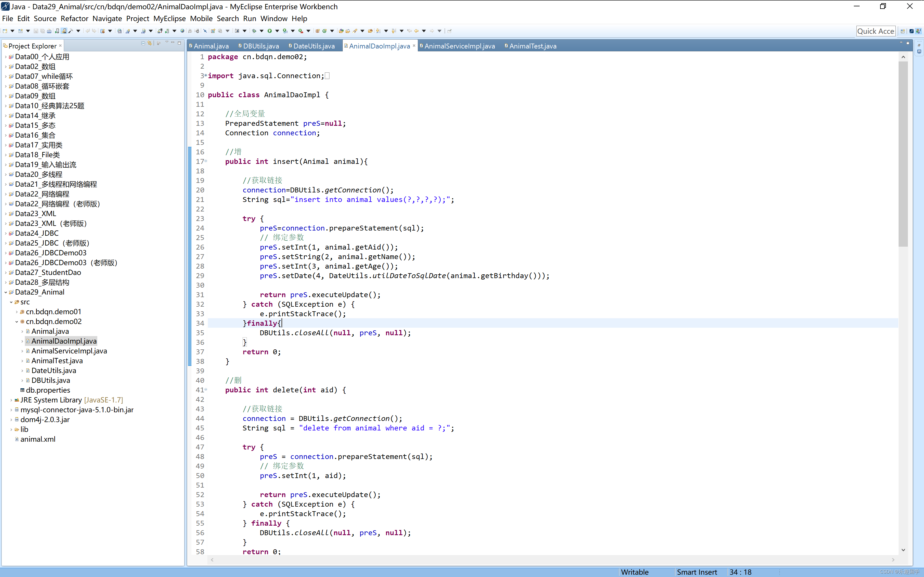The image size is (924, 577).
Task: Toggle folding of delete method at line 41
Action: pos(206,390)
